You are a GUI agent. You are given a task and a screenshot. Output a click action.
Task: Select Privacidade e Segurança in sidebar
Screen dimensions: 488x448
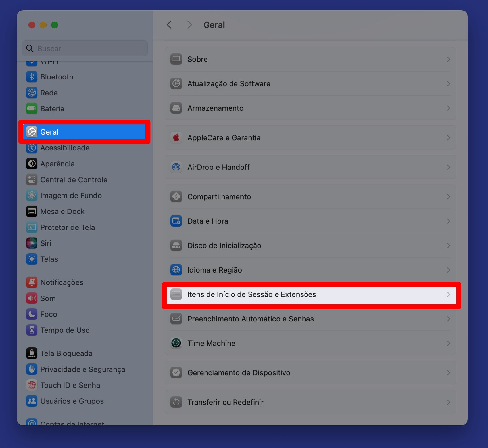click(x=82, y=369)
